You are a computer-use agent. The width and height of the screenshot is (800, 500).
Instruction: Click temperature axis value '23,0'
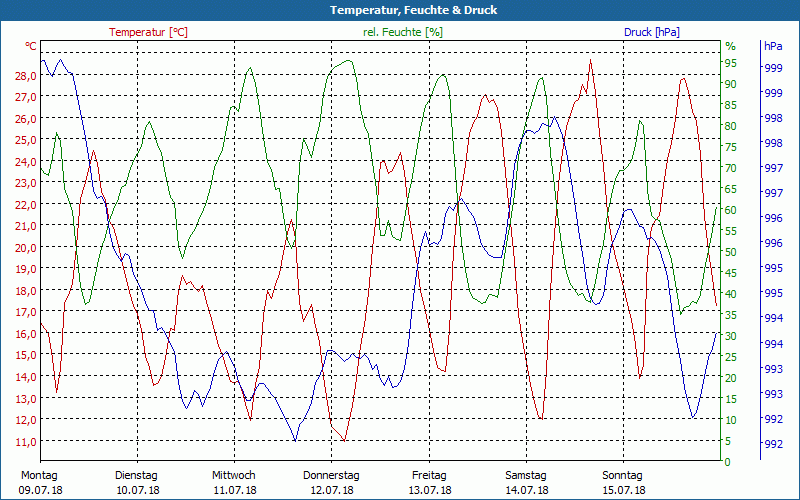27,183
